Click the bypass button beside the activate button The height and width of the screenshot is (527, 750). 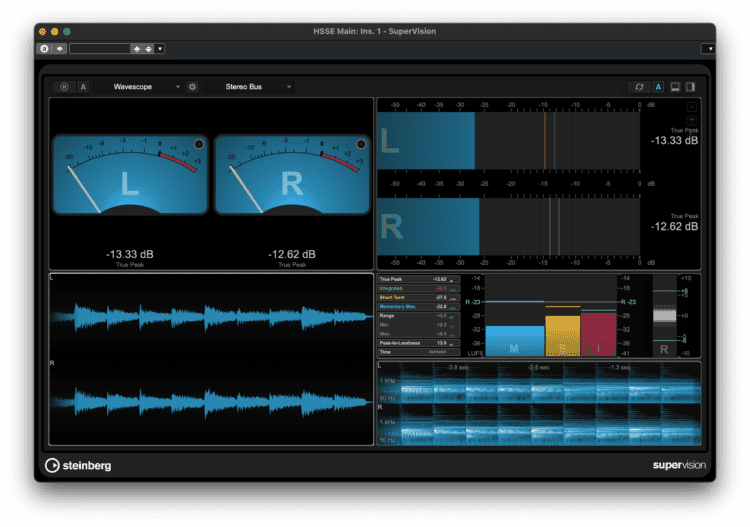(59, 48)
